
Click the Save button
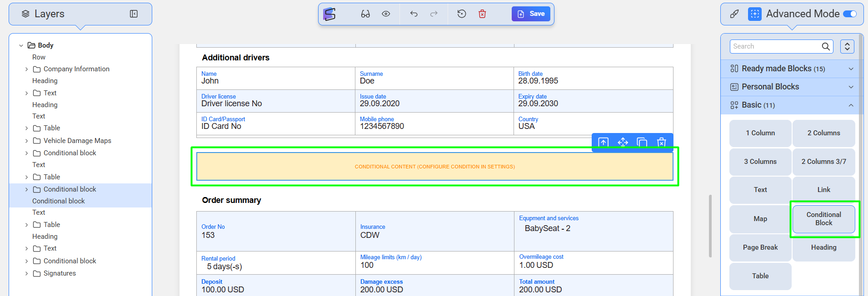click(531, 14)
